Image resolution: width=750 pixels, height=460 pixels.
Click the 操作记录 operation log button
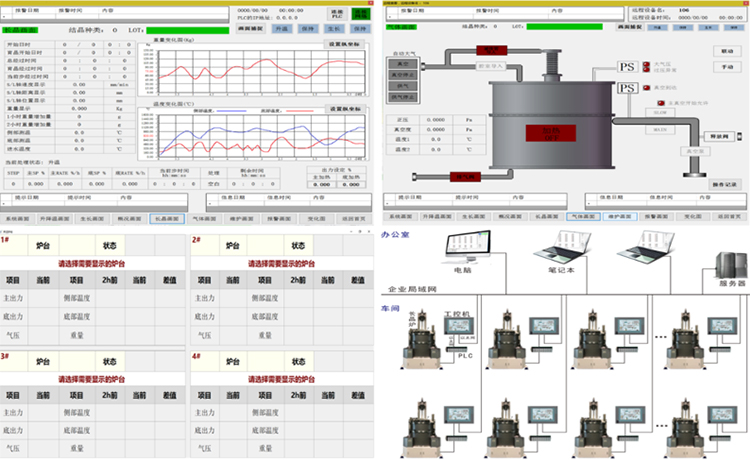click(x=723, y=184)
